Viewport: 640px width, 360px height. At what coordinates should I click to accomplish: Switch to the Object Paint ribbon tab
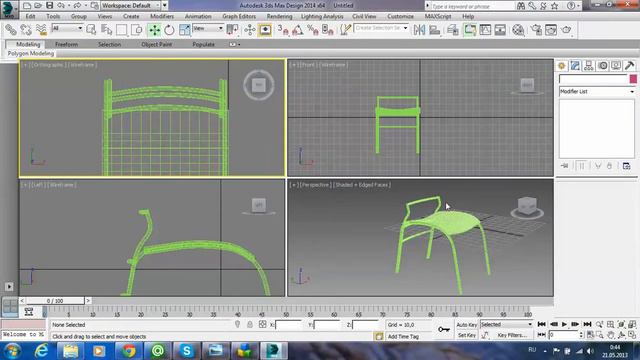[x=156, y=44]
